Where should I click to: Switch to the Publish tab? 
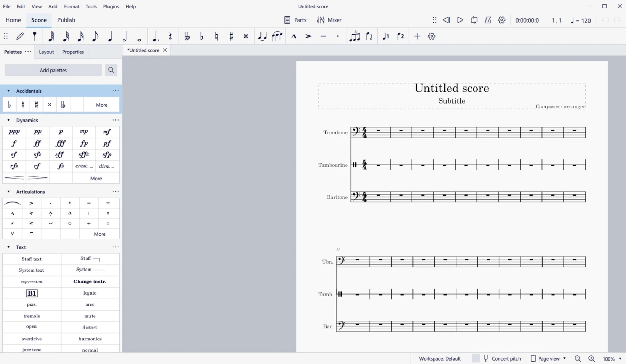click(66, 20)
